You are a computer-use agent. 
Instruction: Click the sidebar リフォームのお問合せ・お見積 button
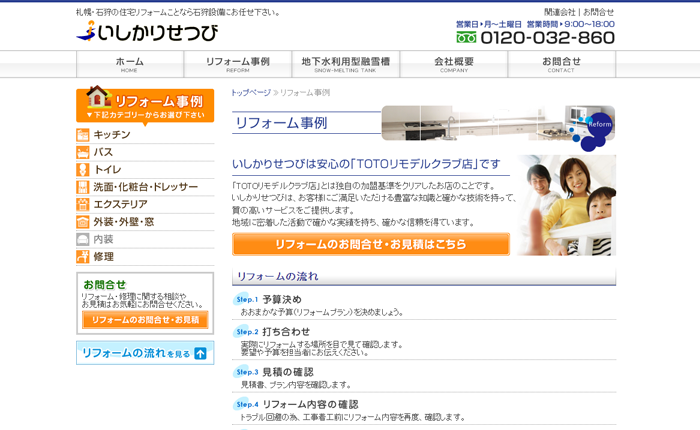(145, 320)
